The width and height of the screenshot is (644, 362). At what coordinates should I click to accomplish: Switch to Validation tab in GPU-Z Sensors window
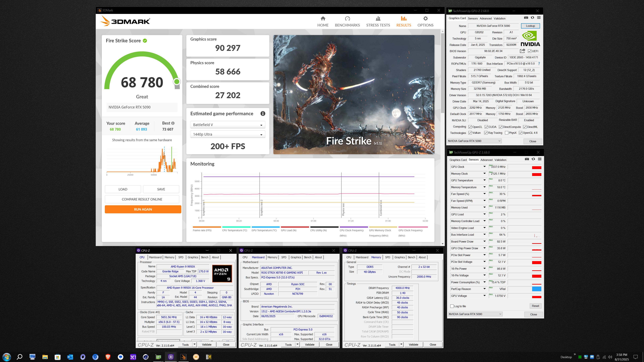tap(500, 160)
